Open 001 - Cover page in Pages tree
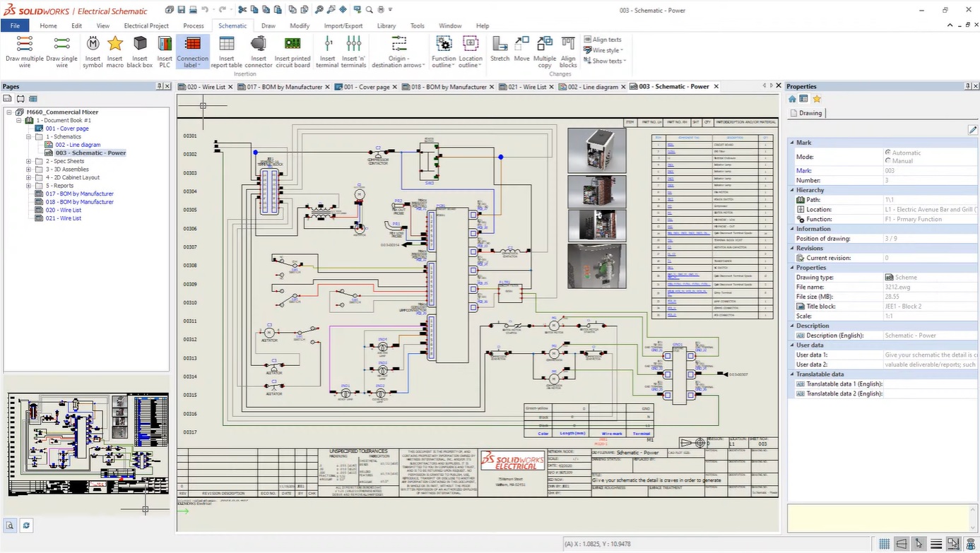The image size is (980, 553). (67, 129)
